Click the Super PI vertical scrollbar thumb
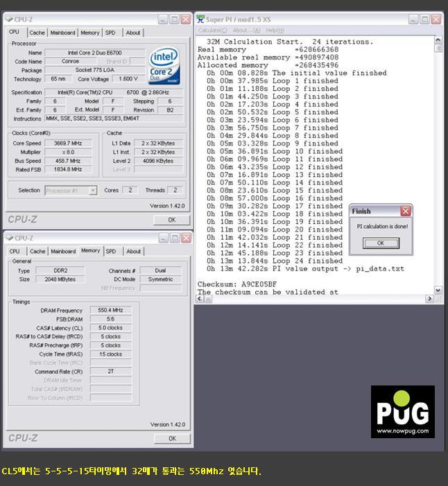 (438, 49)
